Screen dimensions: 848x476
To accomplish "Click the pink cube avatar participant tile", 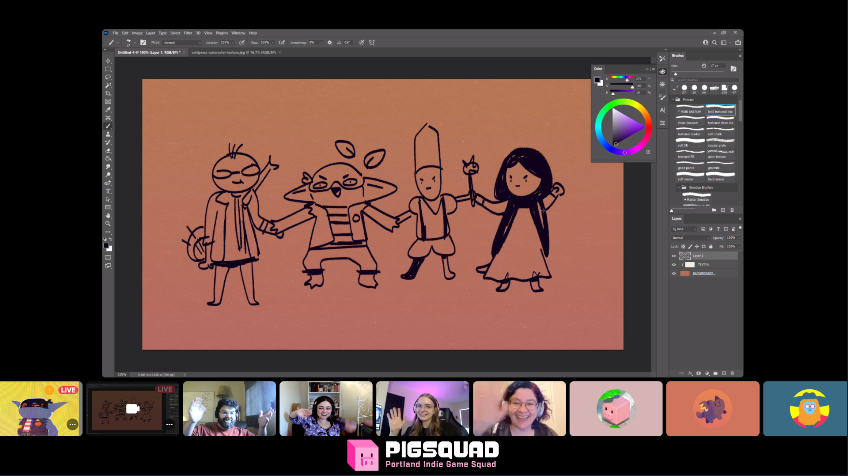I will 616,408.
